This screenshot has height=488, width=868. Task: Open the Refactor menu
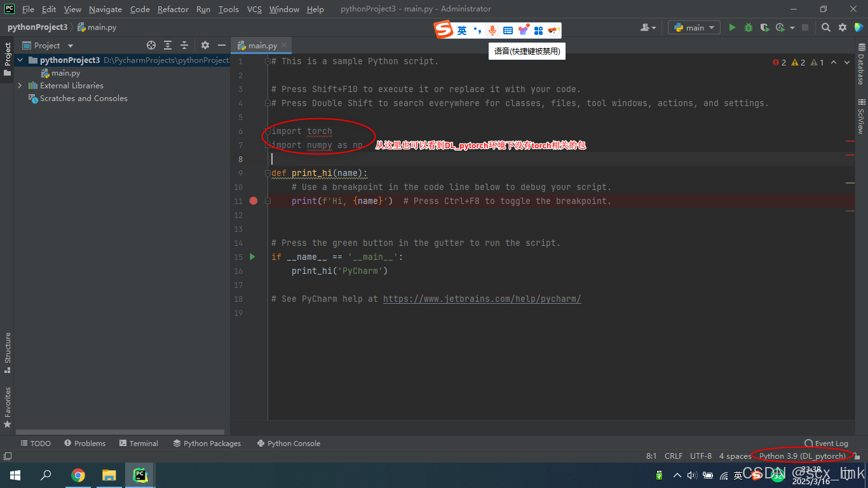(173, 9)
